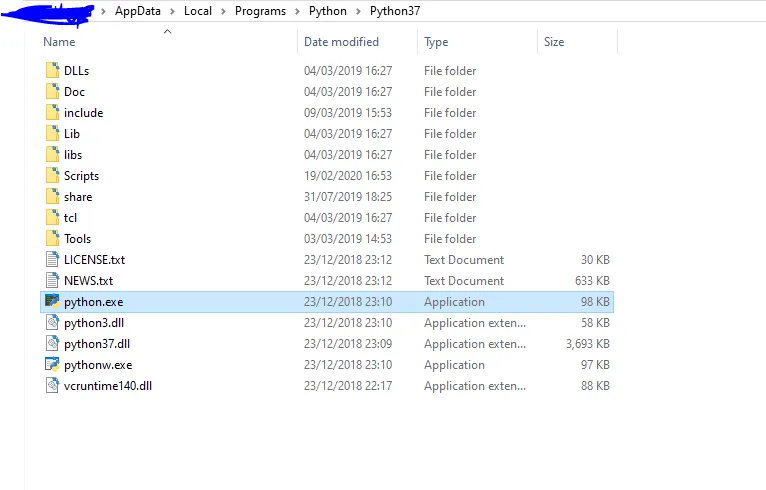
Task: Expand the chevron between AppData and Local
Action: [172, 11]
